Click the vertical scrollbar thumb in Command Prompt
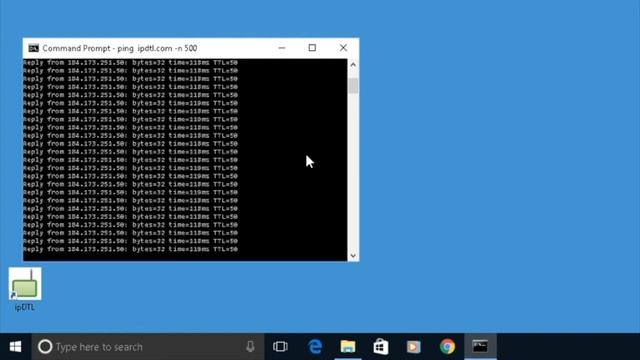The height and width of the screenshot is (360, 640). [353, 86]
